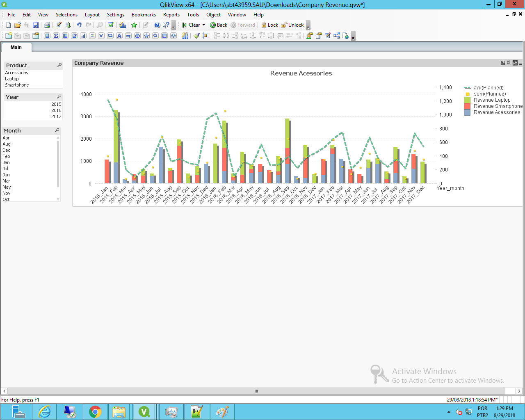Image resolution: width=525 pixels, height=420 pixels.
Task: Open Document Properties icon
Action: tap(319, 36)
